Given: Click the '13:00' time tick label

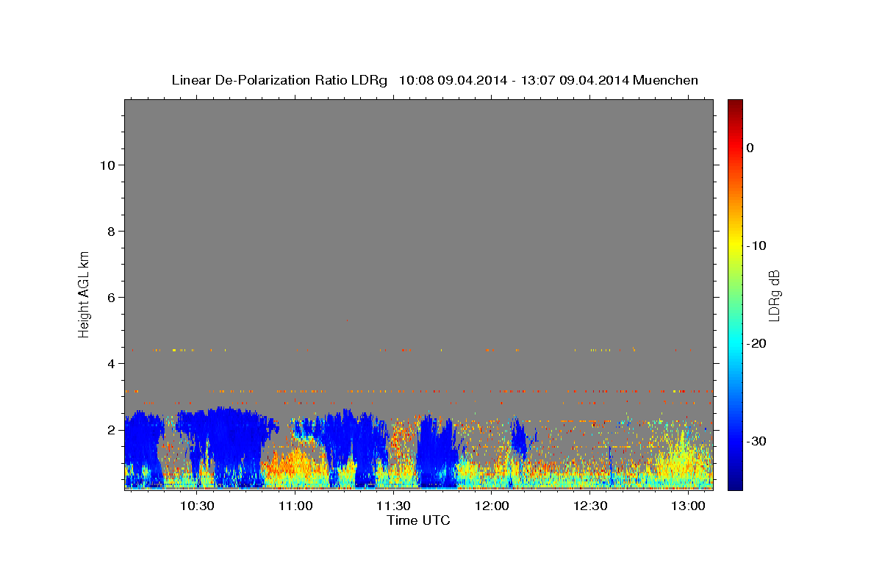Looking at the screenshot, I should point(688,506).
